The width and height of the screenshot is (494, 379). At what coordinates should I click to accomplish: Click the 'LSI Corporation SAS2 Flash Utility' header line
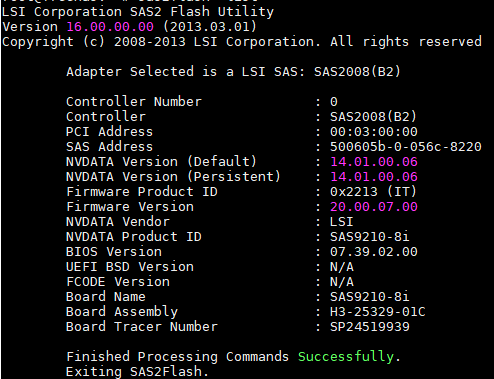(x=138, y=12)
